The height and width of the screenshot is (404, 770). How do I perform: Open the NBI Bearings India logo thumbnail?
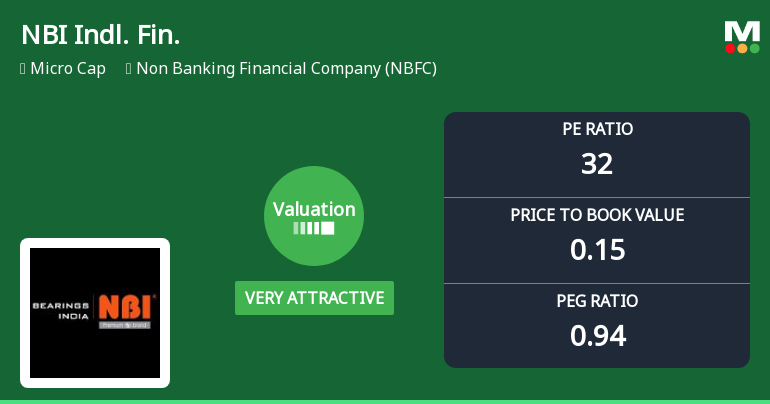click(x=95, y=313)
